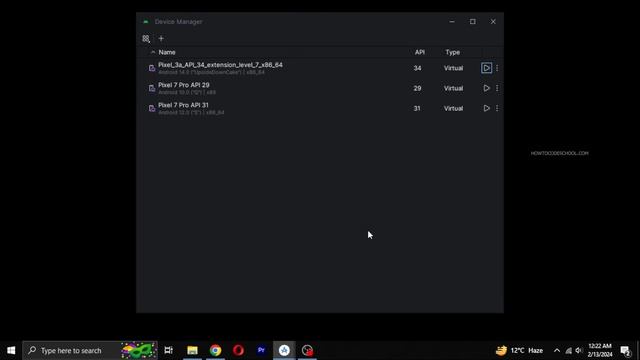Open Adobe Premiere Pro from taskbar
This screenshot has width=640, height=360.
point(261,350)
